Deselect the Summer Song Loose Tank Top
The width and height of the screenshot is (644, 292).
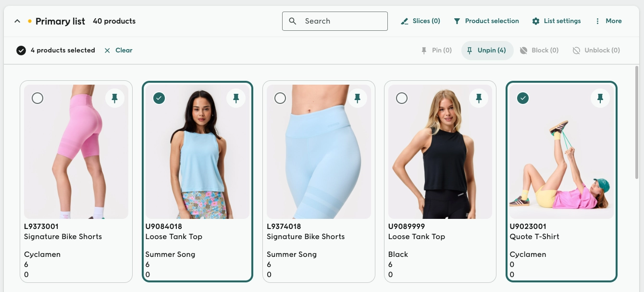pyautogui.click(x=159, y=98)
